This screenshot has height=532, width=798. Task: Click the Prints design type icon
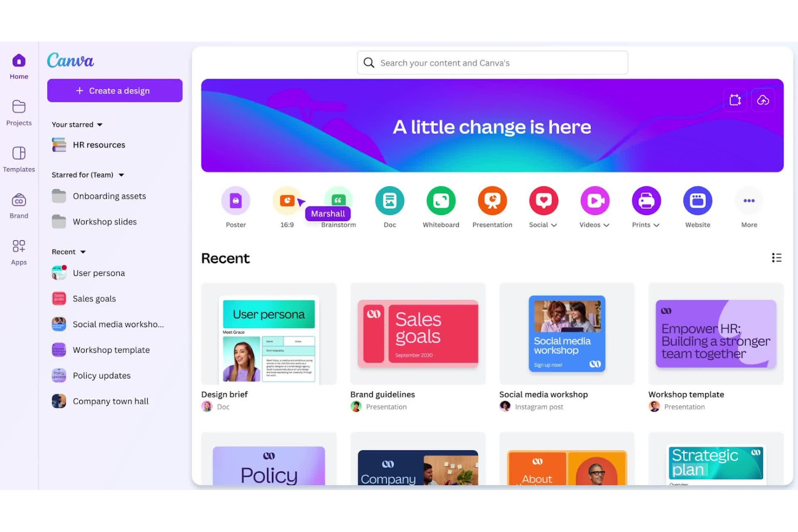[646, 201]
